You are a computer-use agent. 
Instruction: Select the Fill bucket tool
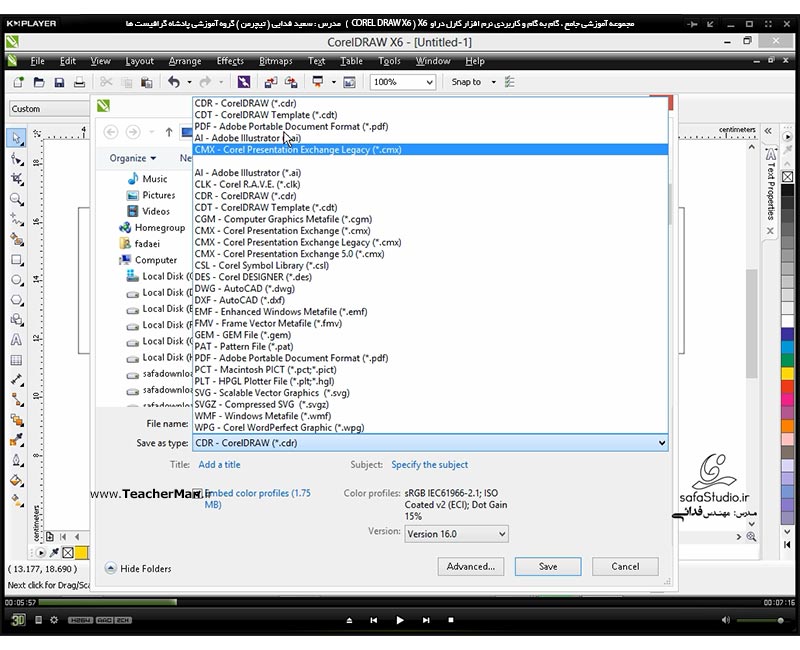[16, 480]
